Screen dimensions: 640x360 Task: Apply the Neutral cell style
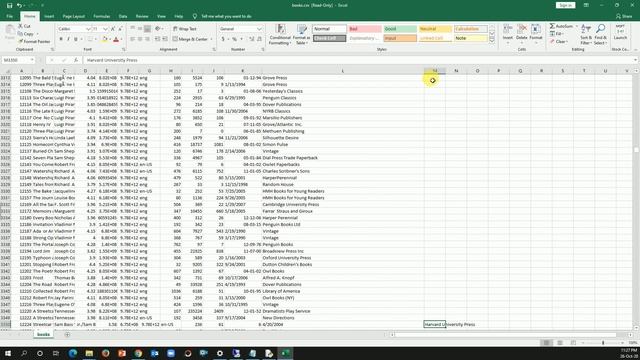pyautogui.click(x=435, y=29)
